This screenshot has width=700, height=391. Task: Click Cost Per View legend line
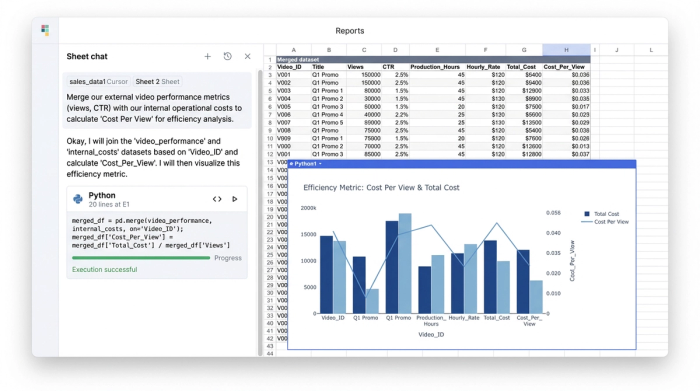(587, 222)
